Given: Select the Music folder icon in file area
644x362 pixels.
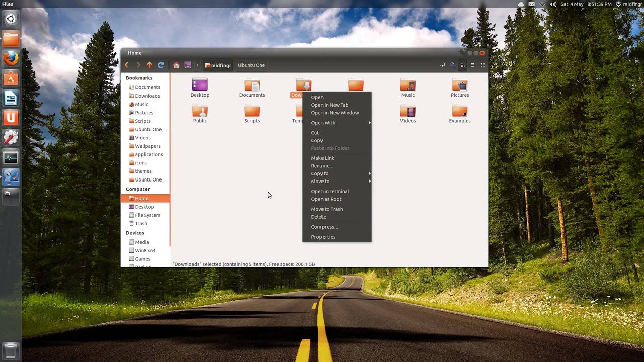Looking at the screenshot, I should click(x=408, y=85).
